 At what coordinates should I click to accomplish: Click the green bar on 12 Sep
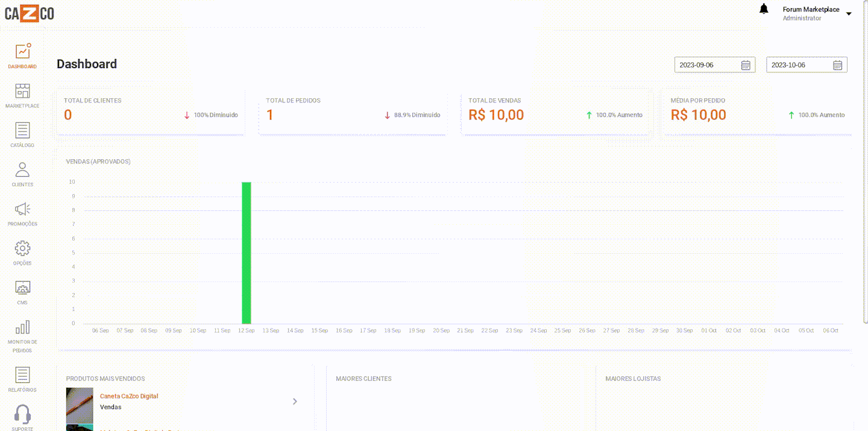click(246, 253)
